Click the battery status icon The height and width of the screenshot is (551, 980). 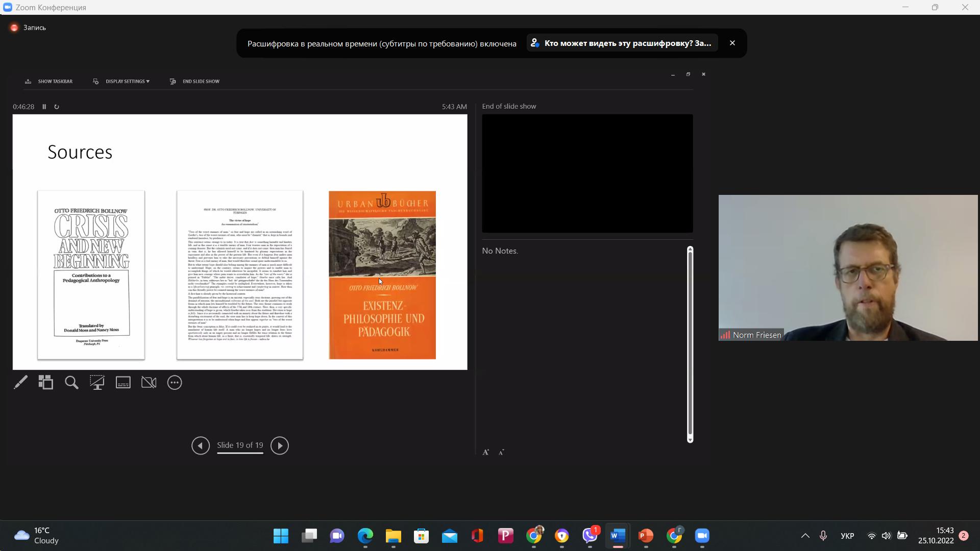(902, 536)
